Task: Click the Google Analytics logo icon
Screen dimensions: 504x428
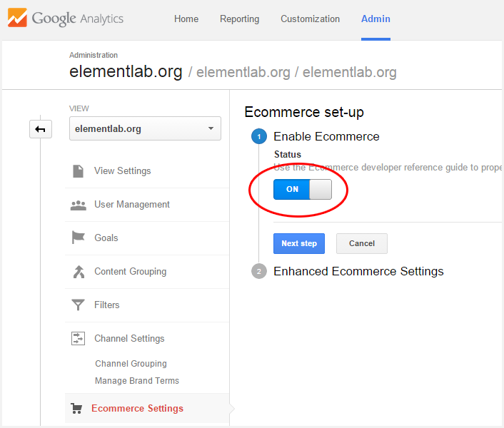Action: tap(17, 18)
